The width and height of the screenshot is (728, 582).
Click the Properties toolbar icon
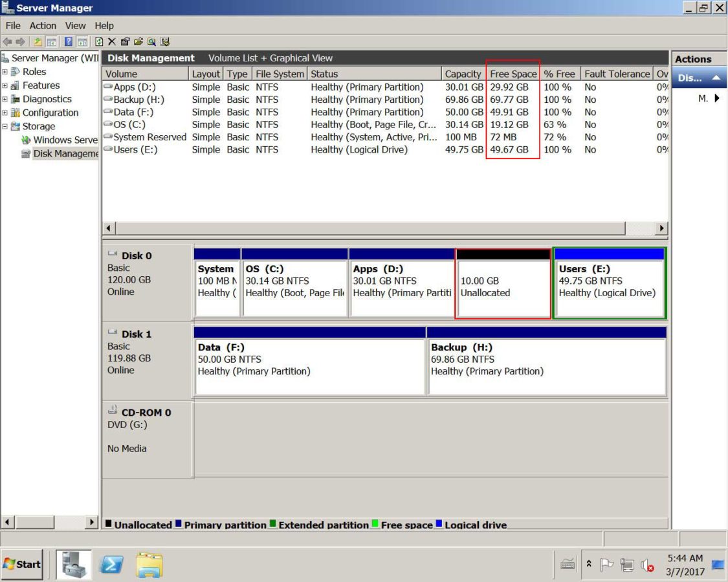pyautogui.click(x=125, y=42)
